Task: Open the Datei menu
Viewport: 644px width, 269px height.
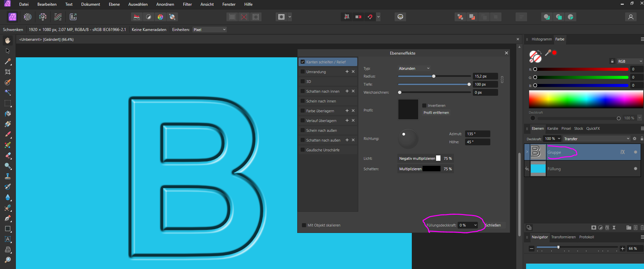Action: (x=24, y=4)
